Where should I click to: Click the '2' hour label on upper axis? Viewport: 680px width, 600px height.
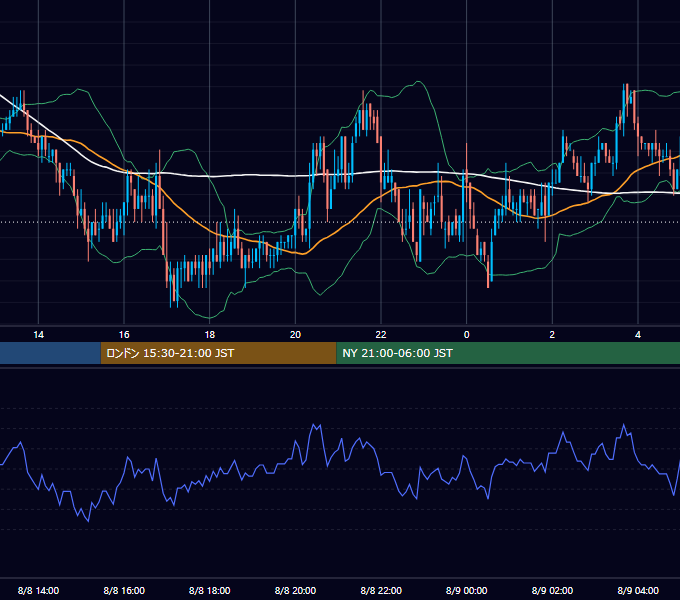pos(552,335)
